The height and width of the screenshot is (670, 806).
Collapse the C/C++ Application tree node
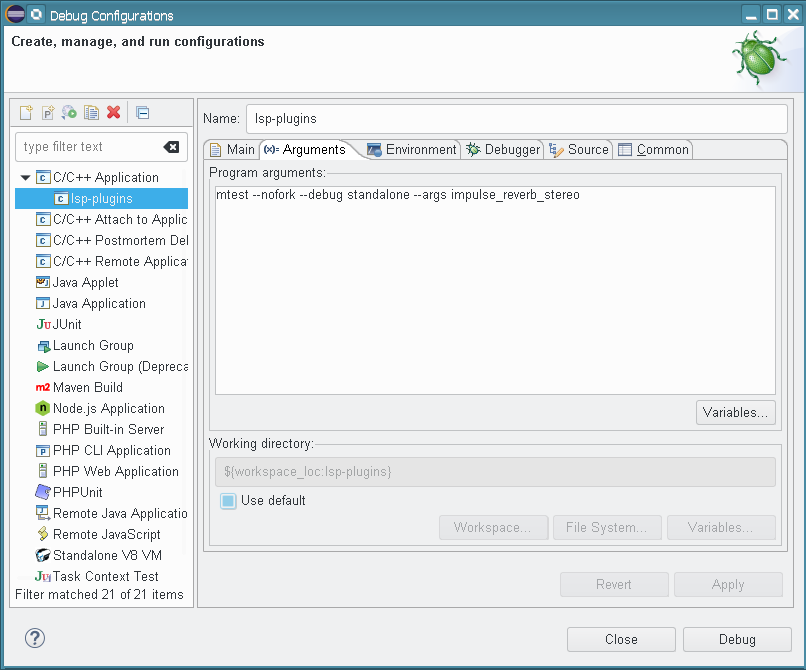click(26, 178)
